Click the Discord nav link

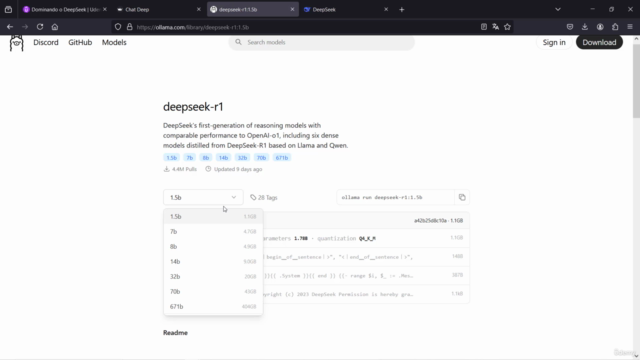46,42
